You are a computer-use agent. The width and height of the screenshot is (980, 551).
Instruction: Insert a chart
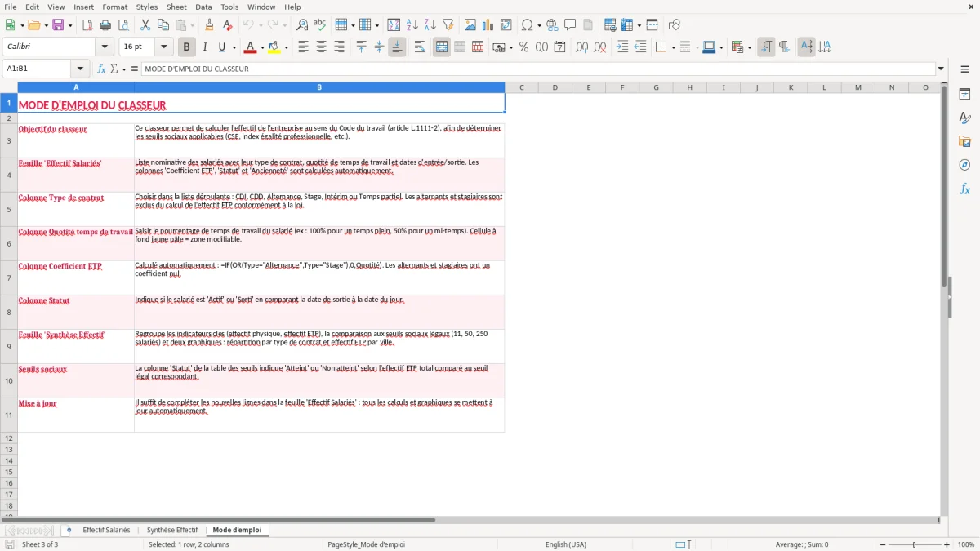(x=488, y=25)
